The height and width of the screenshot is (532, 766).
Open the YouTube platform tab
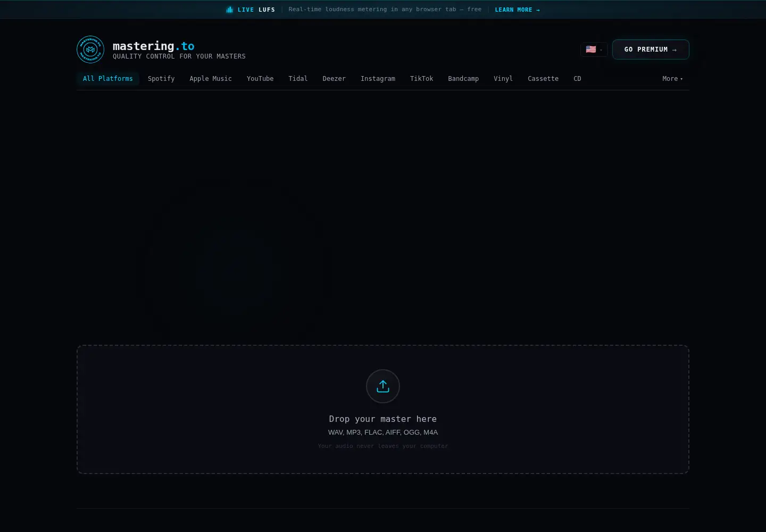coord(260,79)
